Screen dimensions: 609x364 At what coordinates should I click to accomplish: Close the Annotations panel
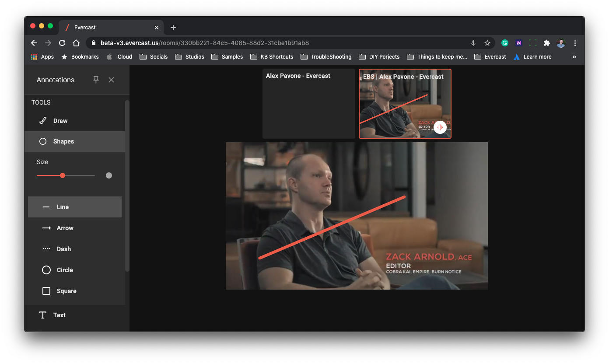point(111,80)
